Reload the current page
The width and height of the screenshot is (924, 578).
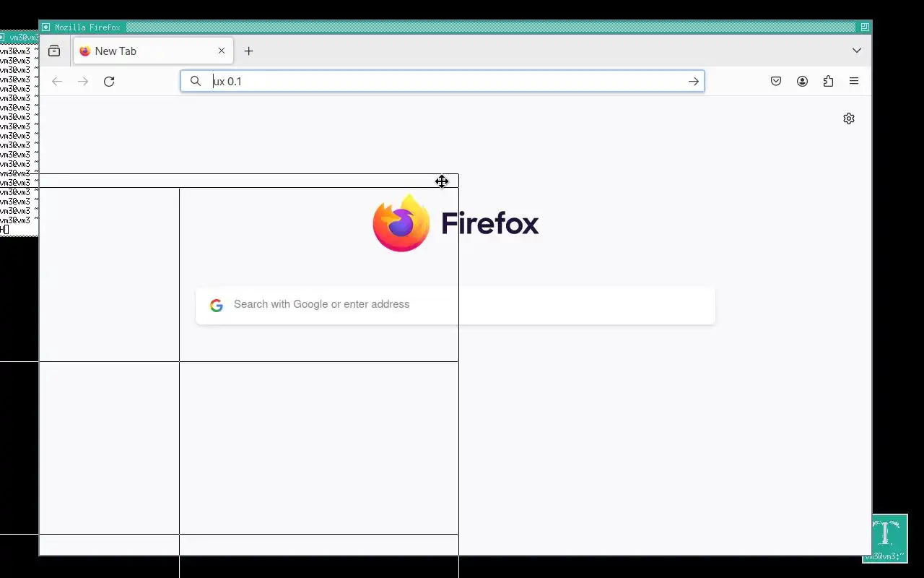(109, 82)
